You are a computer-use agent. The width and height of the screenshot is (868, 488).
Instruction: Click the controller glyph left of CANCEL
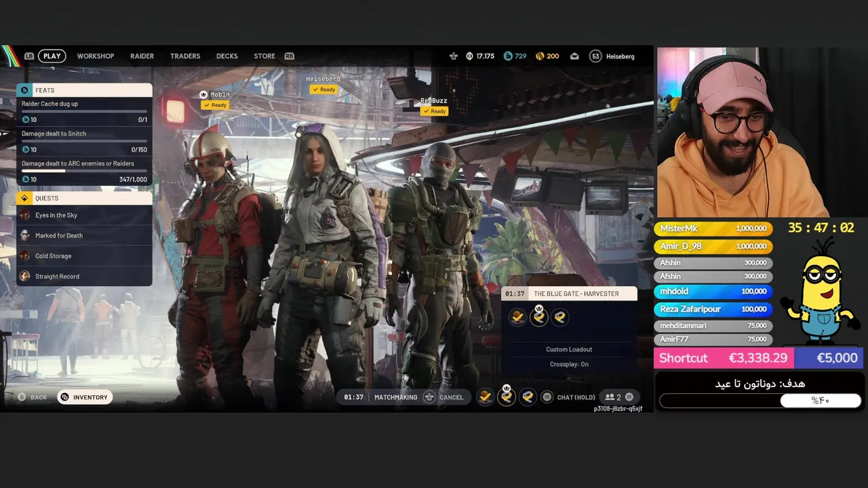point(429,397)
